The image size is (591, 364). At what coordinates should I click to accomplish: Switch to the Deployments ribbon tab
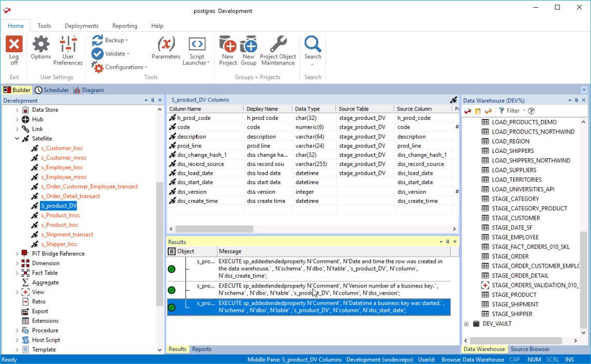pyautogui.click(x=81, y=26)
